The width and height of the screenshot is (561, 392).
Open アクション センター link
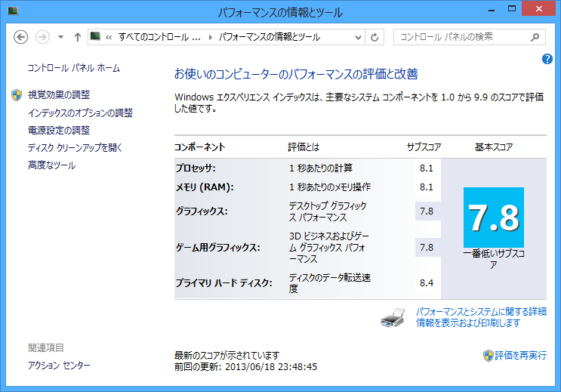[59, 365]
